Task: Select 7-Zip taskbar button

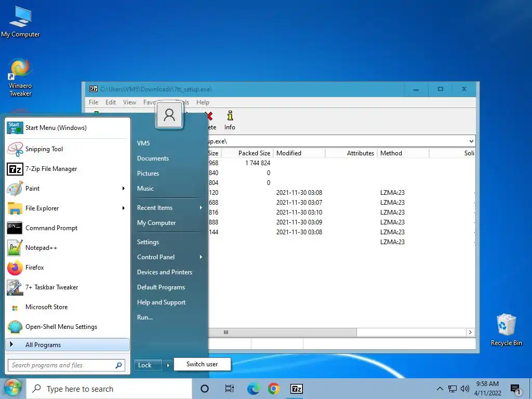Action: pos(297,389)
